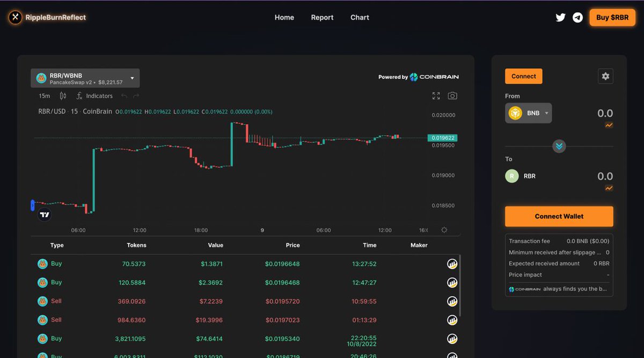Open the Chart menu item

(360, 18)
